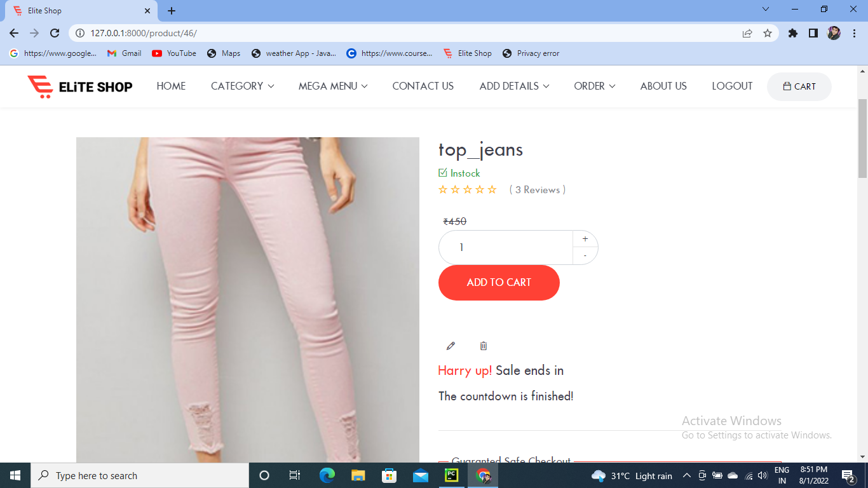Open the (3 Reviews) link
Screen dimensions: 868x488
538,189
